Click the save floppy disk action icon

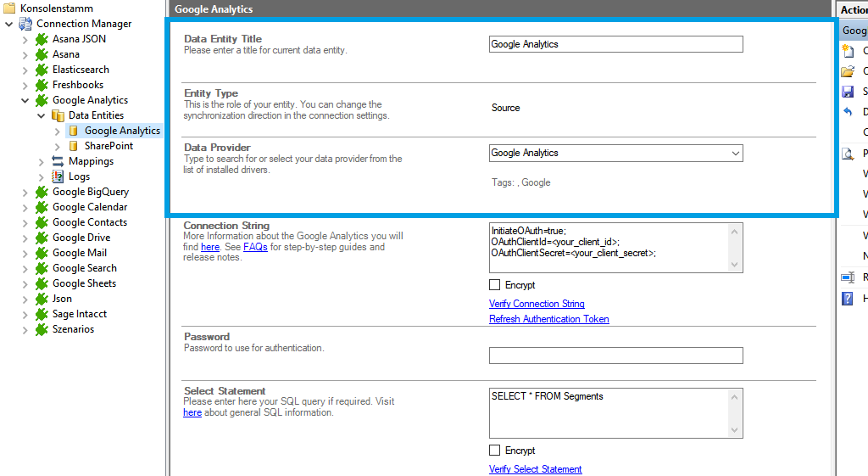(847, 92)
